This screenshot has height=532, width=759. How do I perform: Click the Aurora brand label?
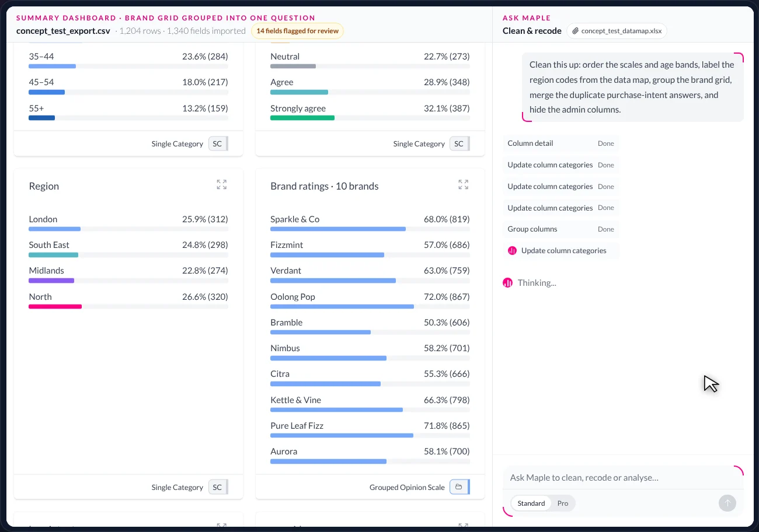pyautogui.click(x=284, y=452)
